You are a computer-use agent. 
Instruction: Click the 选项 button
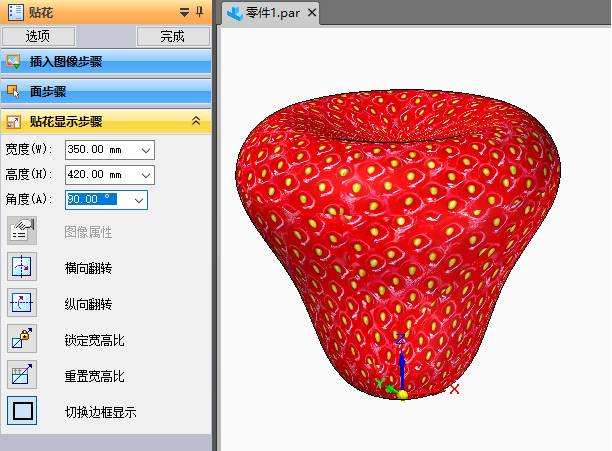pos(38,36)
